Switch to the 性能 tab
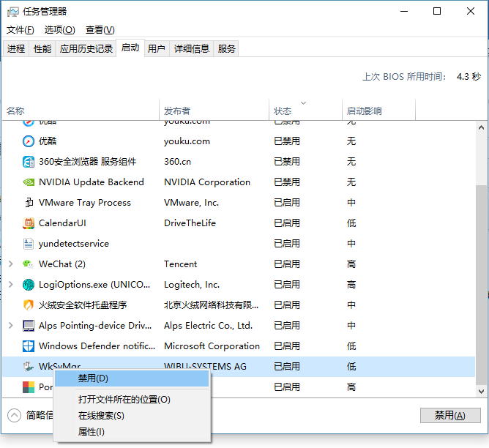 coord(42,48)
